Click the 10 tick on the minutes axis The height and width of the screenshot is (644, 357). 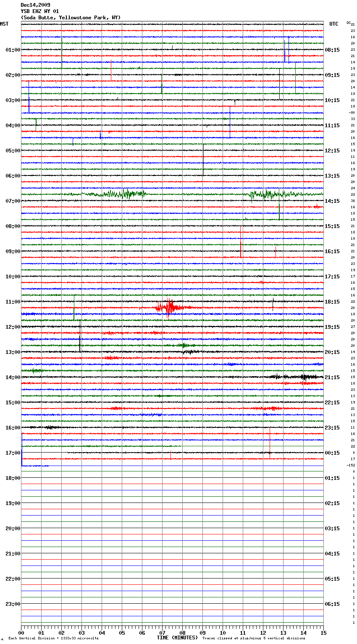(223, 633)
